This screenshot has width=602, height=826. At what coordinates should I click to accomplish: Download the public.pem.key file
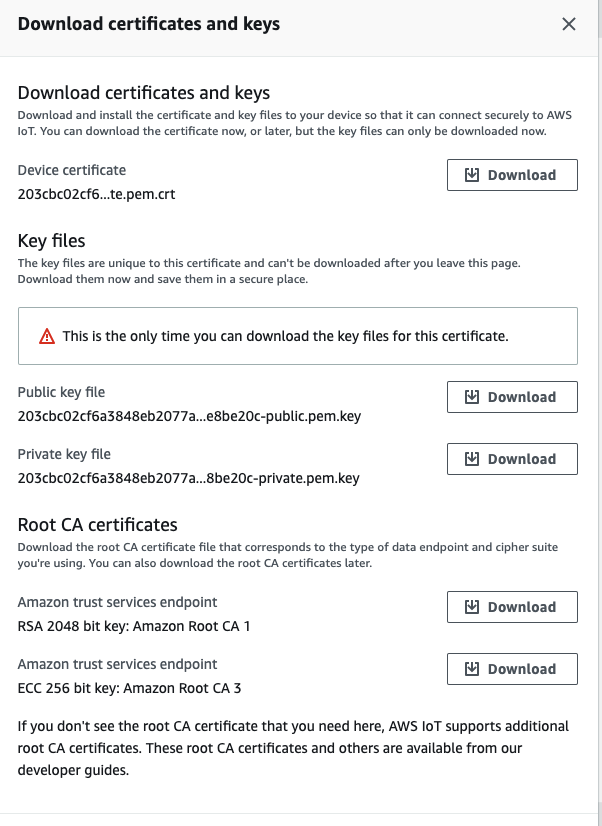[512, 397]
